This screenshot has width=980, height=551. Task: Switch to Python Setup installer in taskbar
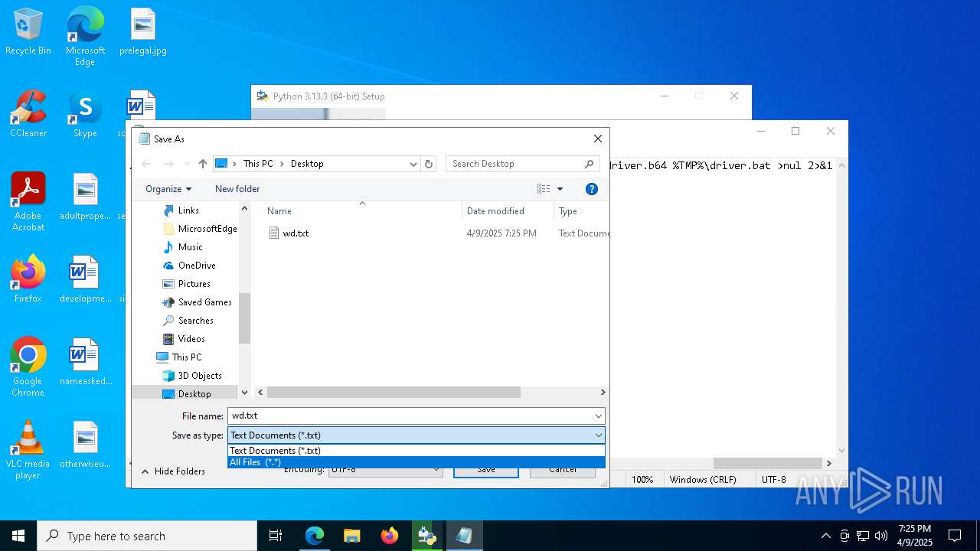[426, 536]
